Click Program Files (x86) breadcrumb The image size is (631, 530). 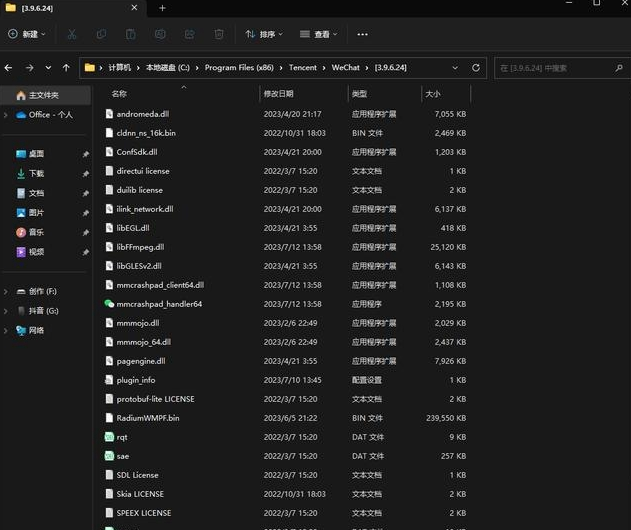tap(239, 68)
